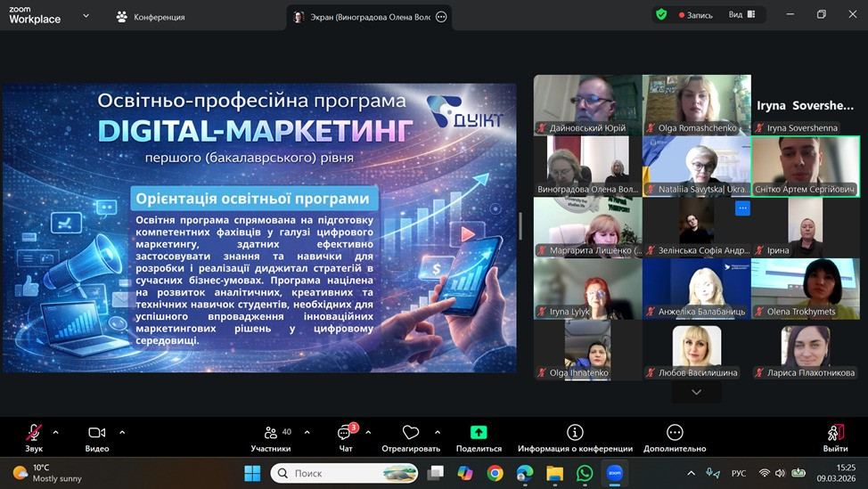This screenshot has width=868, height=489.
Task: Open the Zoom Workplace dropdown arrow
Action: (85, 16)
